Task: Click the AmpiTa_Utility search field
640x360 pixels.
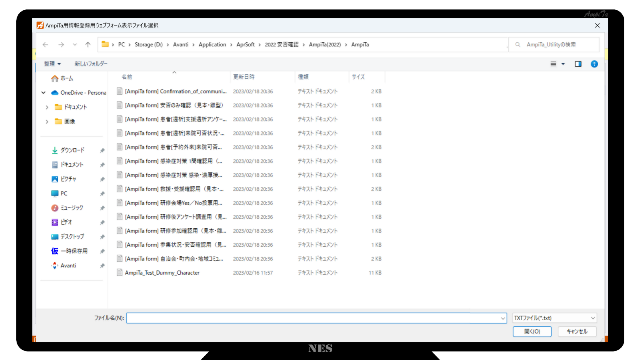Action: [x=555, y=44]
